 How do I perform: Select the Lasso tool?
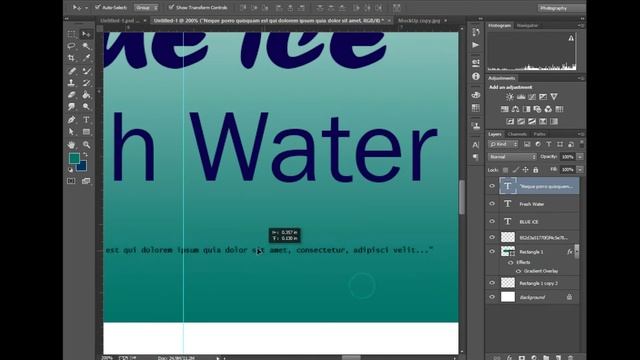(x=71, y=46)
